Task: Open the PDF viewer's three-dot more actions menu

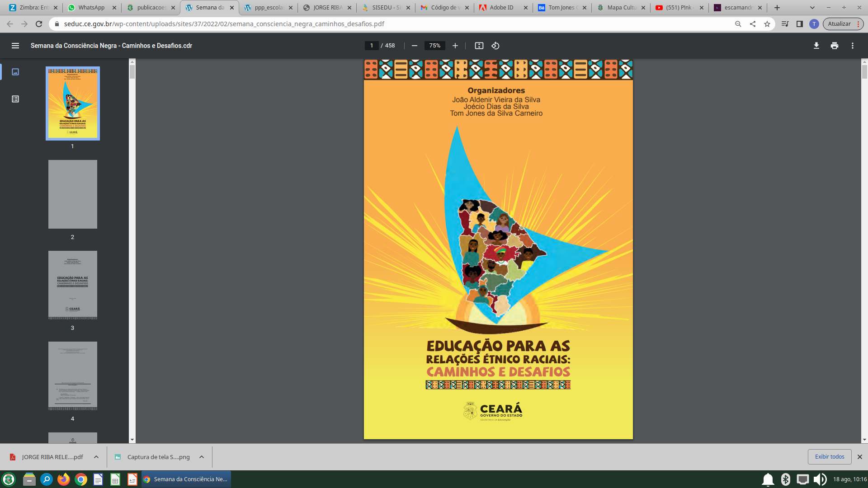Action: point(853,46)
